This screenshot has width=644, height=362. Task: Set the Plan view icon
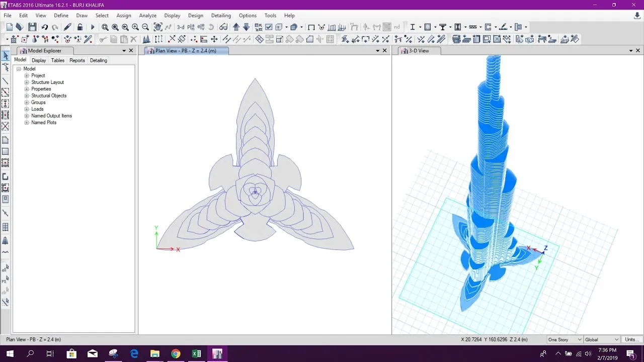point(191,27)
